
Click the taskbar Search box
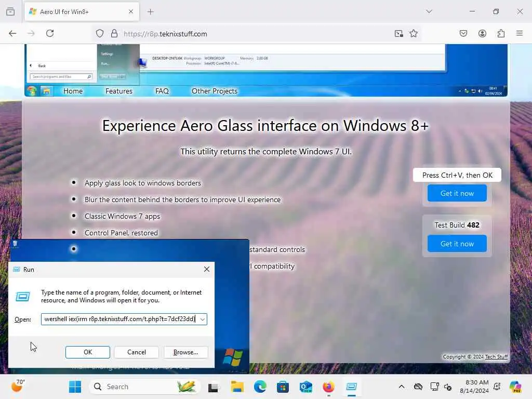coord(145,387)
